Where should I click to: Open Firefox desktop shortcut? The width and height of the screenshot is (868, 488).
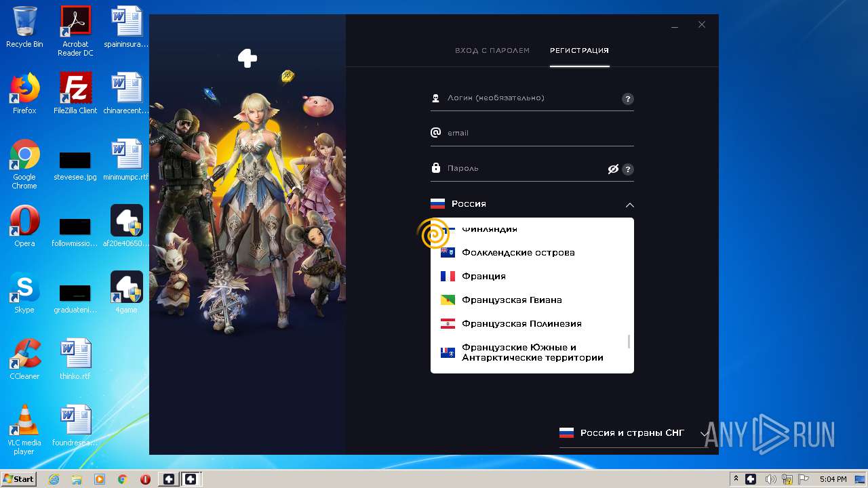coord(24,94)
